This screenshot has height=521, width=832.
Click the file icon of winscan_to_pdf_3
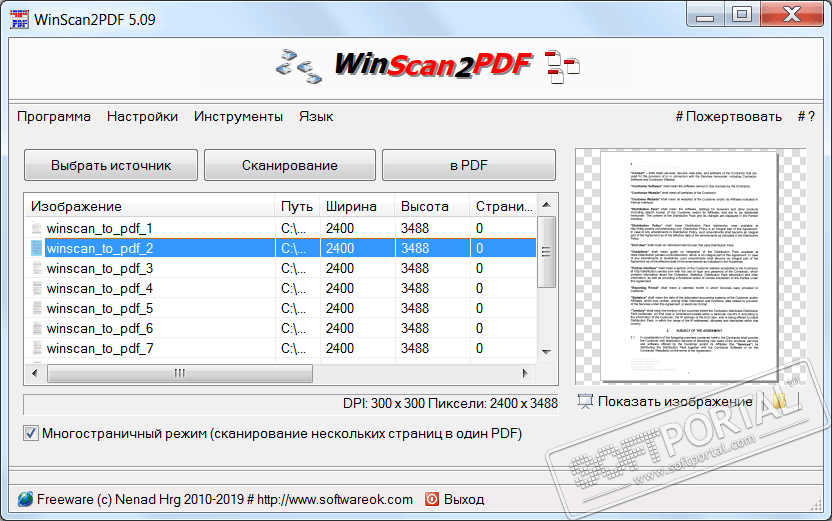click(37, 268)
